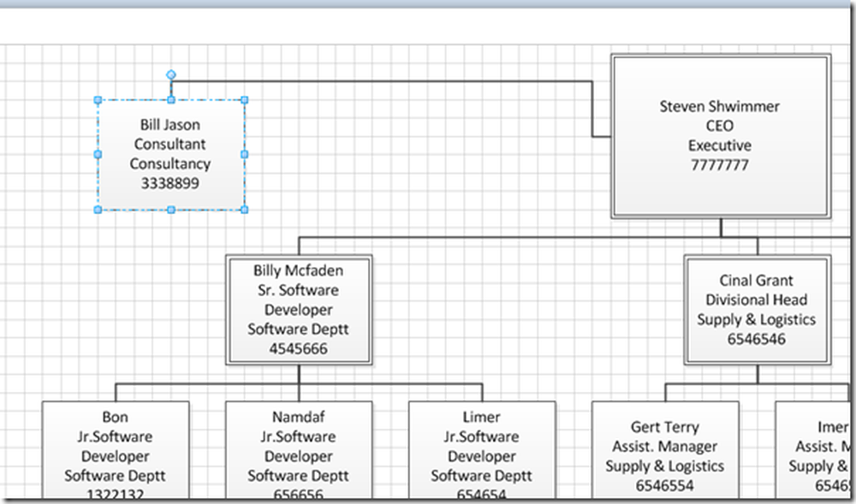
Task: Click the text 6546546 in Cinal Grant box
Action: pos(757,339)
